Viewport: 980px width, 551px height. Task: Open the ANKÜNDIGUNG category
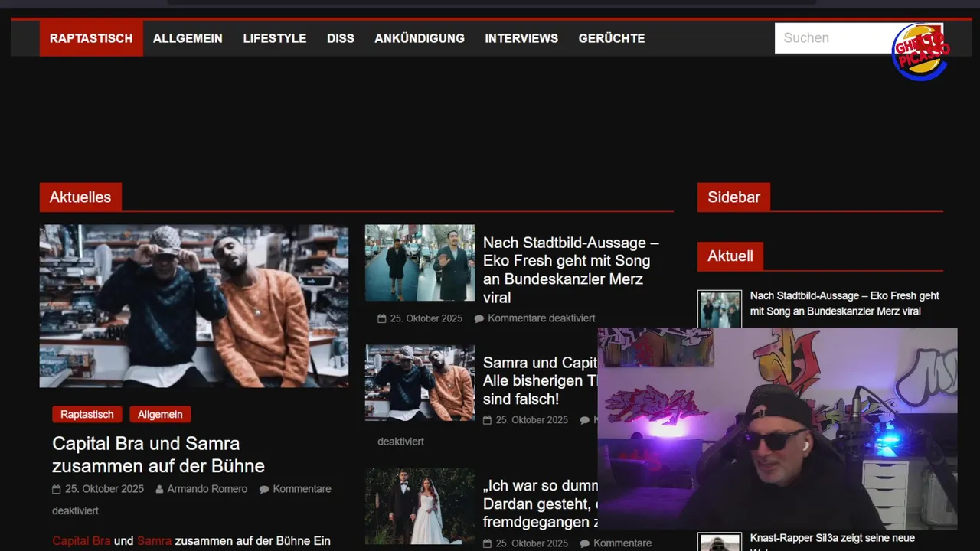420,38
